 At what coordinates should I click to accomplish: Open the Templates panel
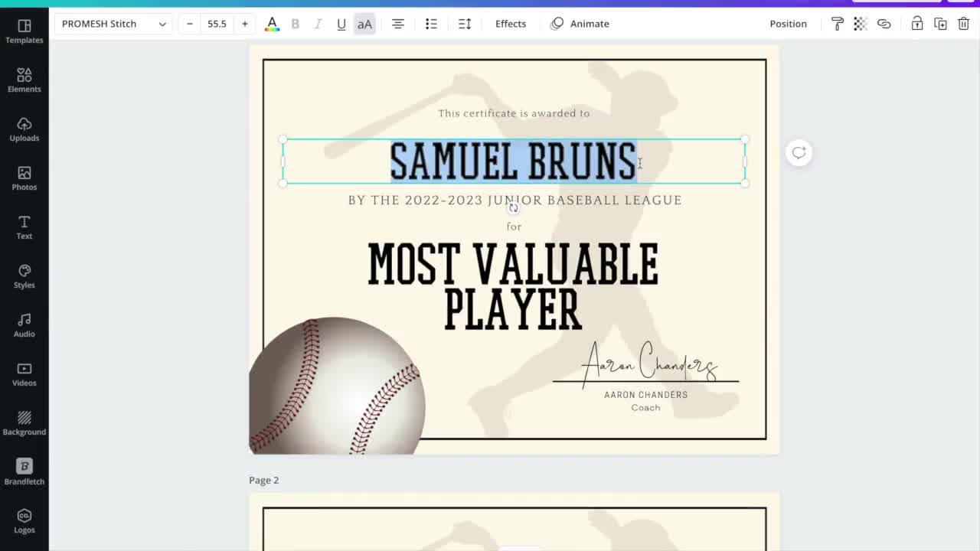click(24, 31)
